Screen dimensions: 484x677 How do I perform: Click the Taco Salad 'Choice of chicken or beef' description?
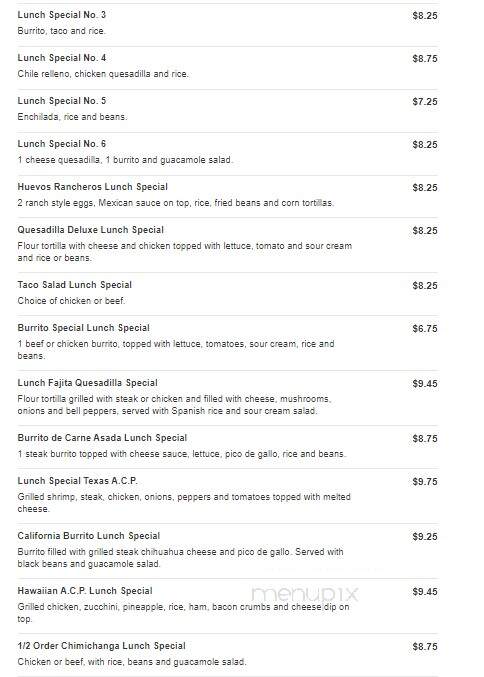pyautogui.click(x=71, y=301)
